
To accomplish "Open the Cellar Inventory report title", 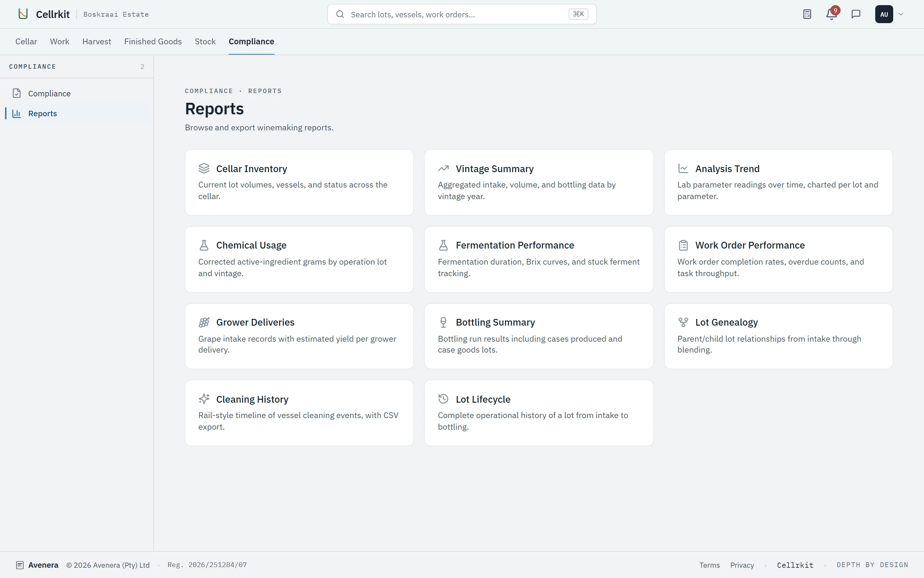I will [252, 169].
